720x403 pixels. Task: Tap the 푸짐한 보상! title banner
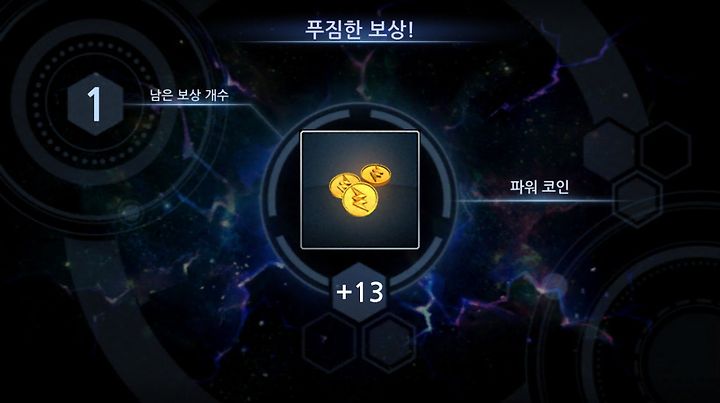[360, 29]
